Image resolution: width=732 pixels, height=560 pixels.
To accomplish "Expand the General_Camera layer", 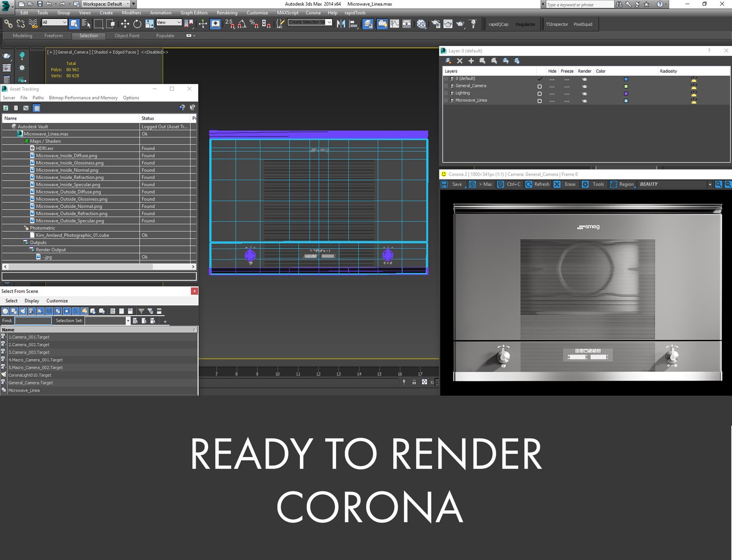I will click(446, 86).
